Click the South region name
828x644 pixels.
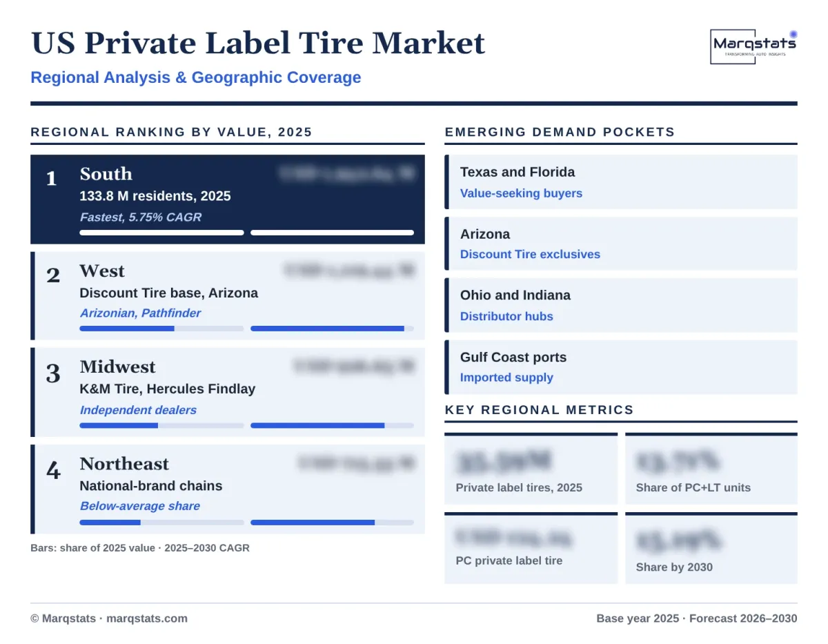tap(106, 174)
